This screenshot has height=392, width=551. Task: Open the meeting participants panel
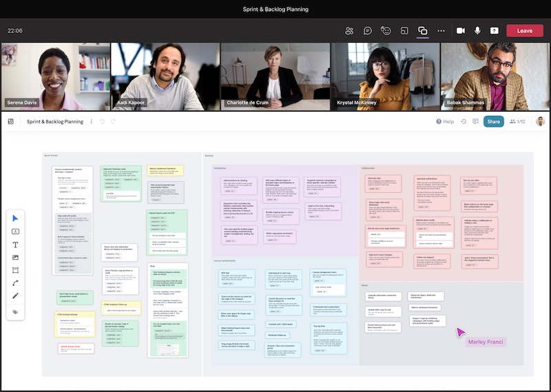click(x=349, y=31)
